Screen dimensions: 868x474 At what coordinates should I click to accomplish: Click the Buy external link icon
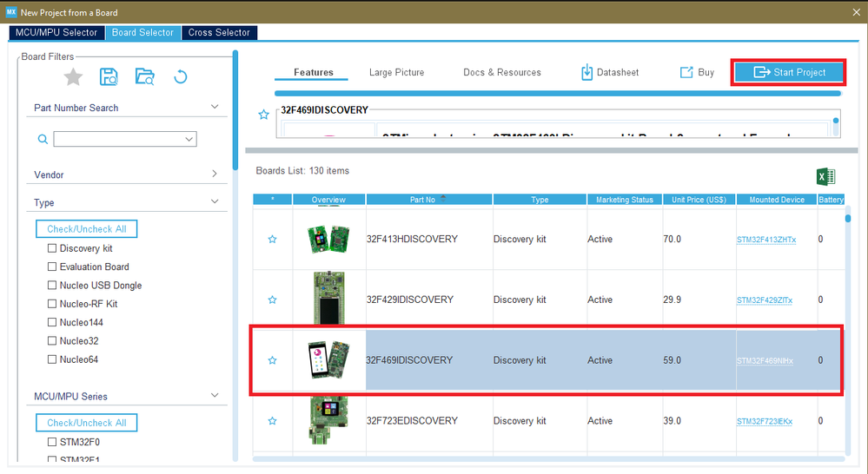686,72
